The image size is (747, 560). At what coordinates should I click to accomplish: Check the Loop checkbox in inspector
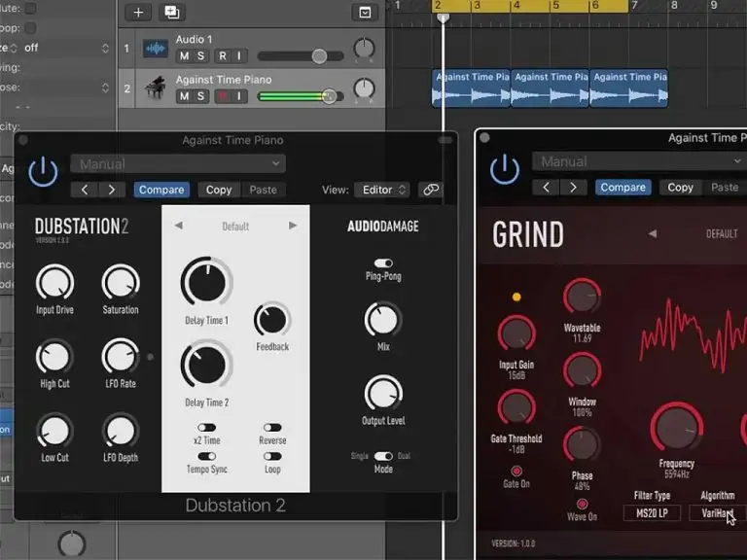[30, 28]
